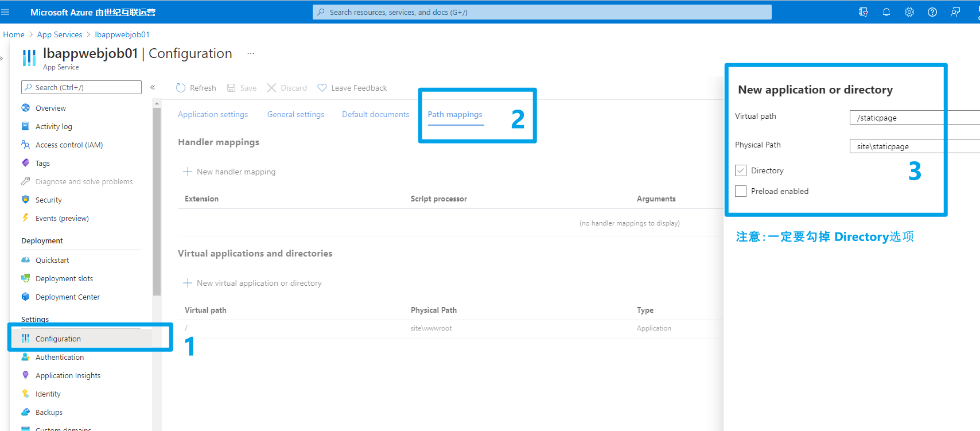Open the notifications bell icon
Image resolution: width=980 pixels, height=431 pixels.
[x=886, y=12]
